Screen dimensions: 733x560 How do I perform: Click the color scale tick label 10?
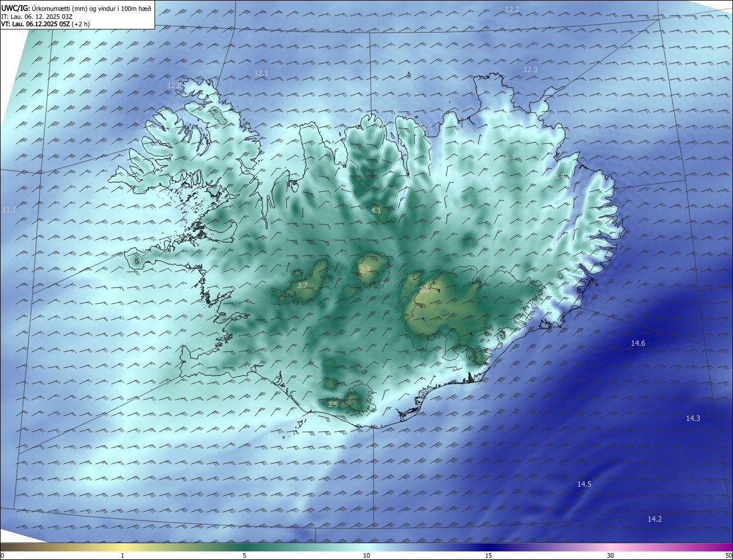[366, 555]
